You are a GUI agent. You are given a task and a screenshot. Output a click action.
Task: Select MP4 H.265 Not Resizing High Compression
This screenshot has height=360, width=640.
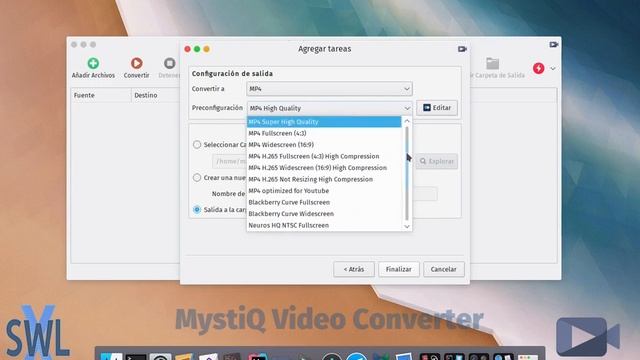(324, 179)
